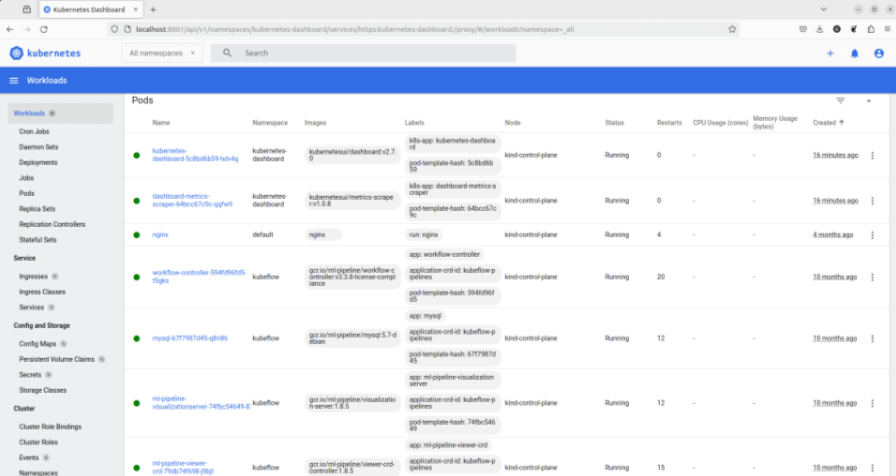Click the browser address bar URL
This screenshot has width=896, height=476.
(x=354, y=29)
